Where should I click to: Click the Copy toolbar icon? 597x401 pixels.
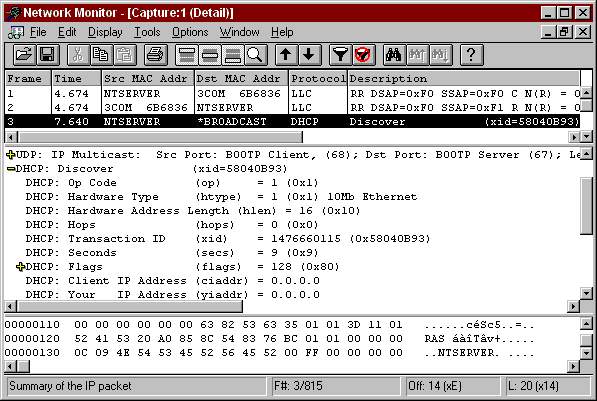point(101,55)
